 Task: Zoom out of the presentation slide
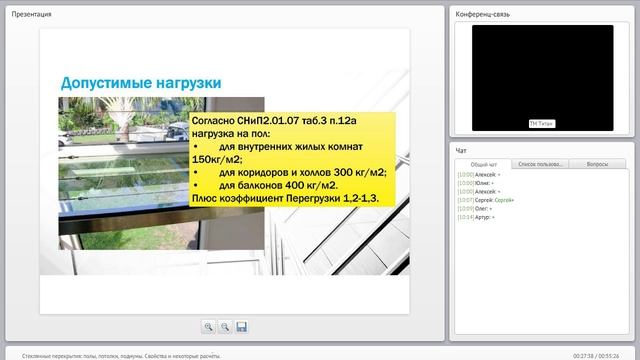225,327
